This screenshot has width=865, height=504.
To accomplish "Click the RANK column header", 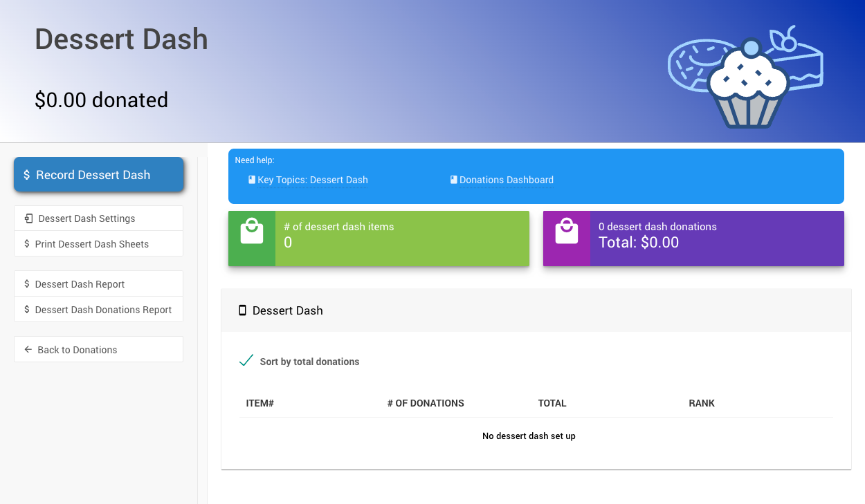I will tap(702, 403).
